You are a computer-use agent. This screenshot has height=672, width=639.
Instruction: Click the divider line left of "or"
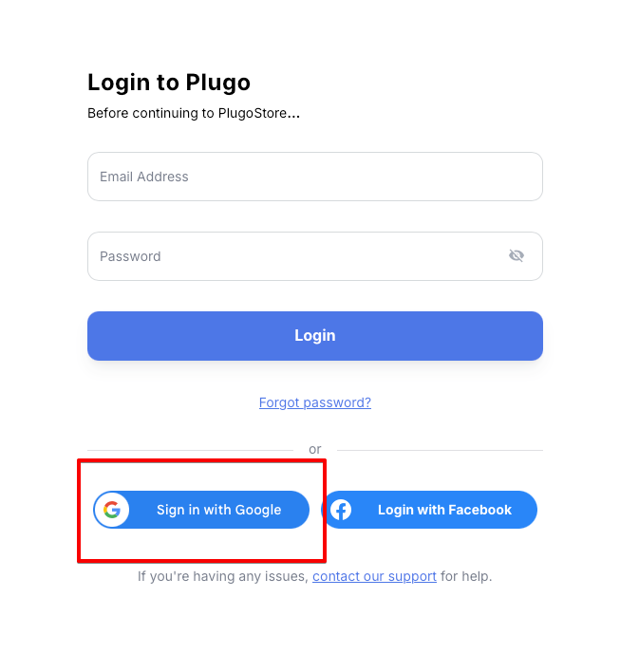point(190,450)
